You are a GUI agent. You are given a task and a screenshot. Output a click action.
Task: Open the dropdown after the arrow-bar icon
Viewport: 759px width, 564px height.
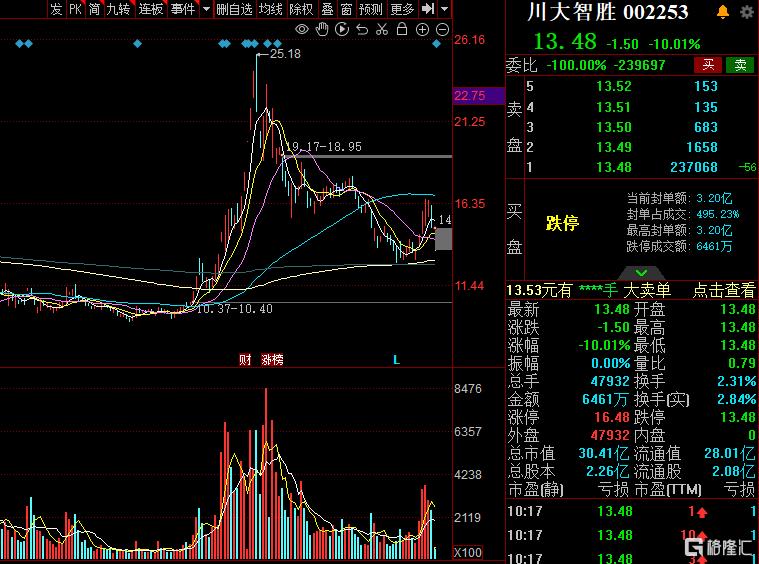coord(445,9)
